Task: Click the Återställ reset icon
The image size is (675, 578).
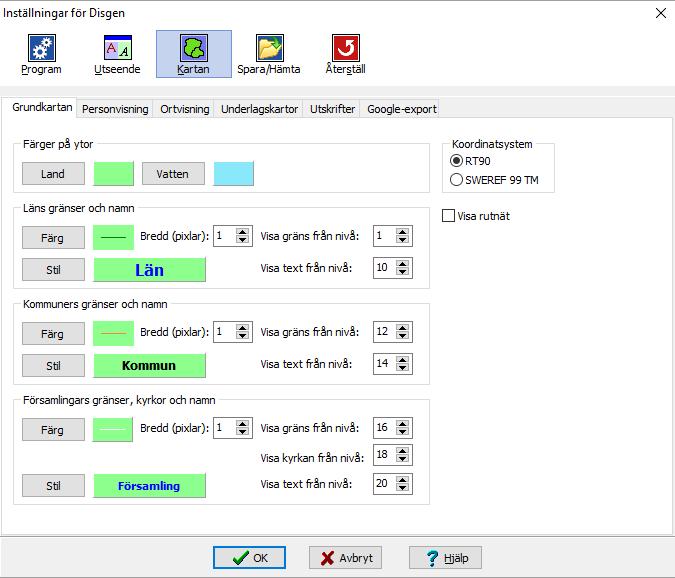Action: 345,54
